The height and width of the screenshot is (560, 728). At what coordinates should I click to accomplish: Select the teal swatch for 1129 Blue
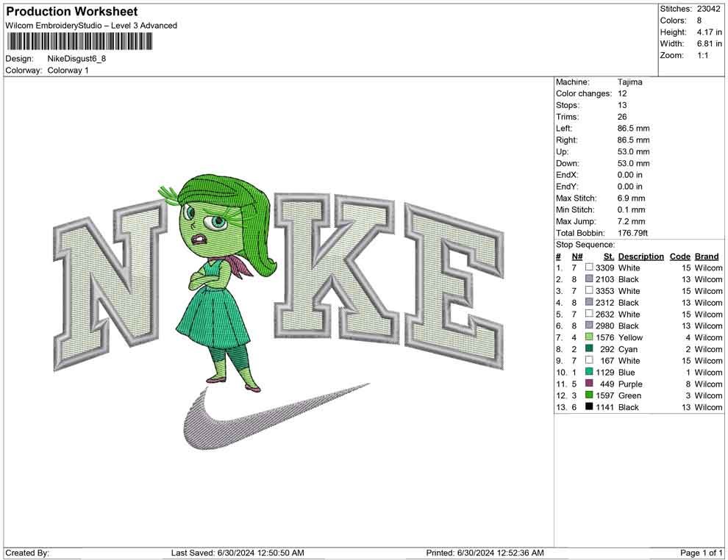(x=589, y=372)
